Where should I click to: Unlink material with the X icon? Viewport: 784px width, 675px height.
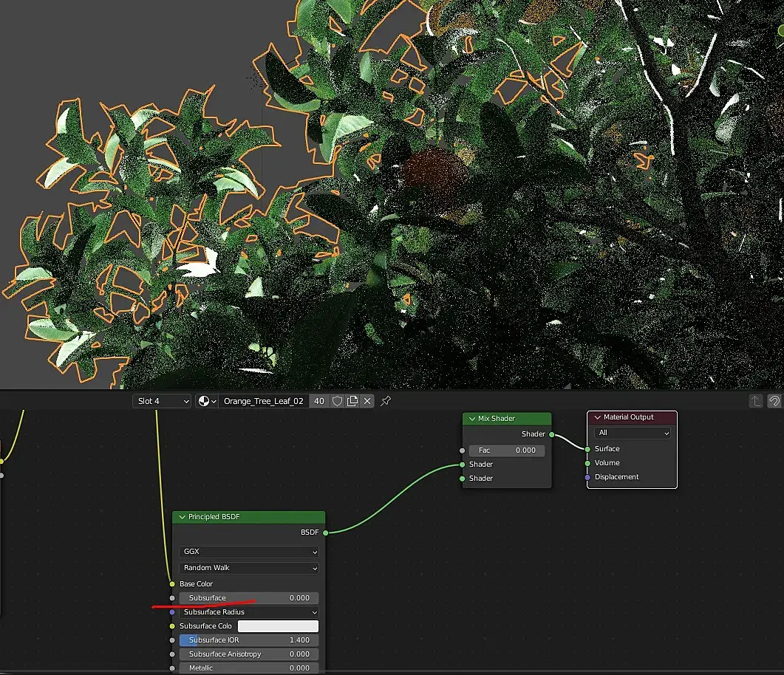(367, 401)
